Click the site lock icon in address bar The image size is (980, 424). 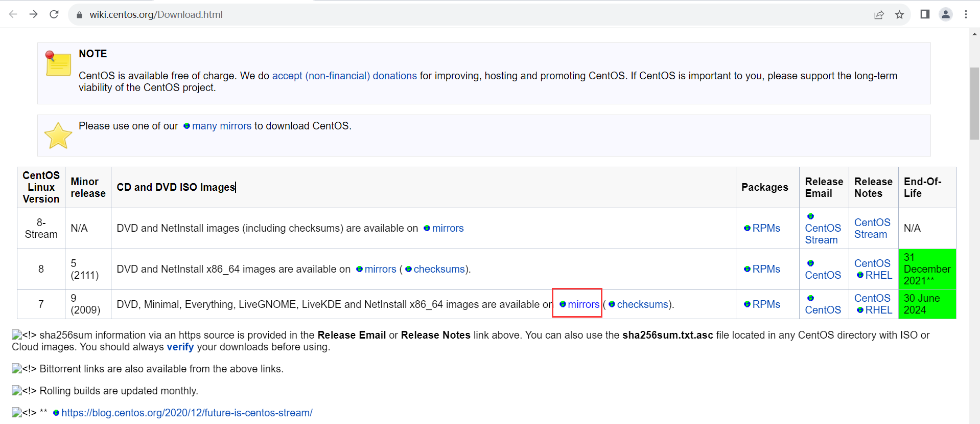[79, 15]
